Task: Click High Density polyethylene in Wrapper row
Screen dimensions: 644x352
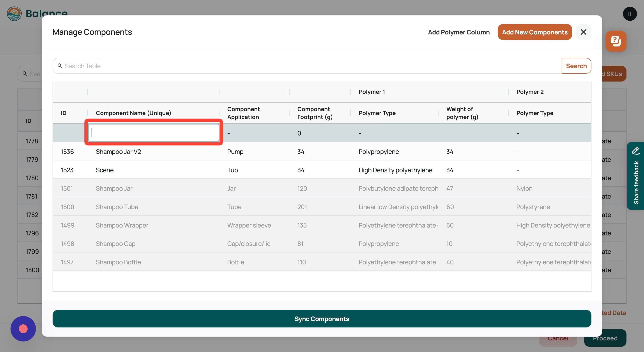Action: click(553, 225)
